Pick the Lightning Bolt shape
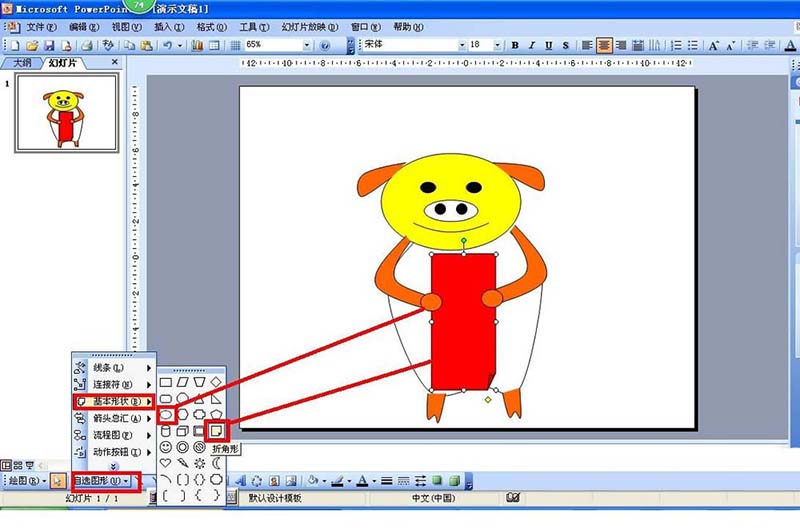The height and width of the screenshot is (530, 800). click(x=183, y=463)
